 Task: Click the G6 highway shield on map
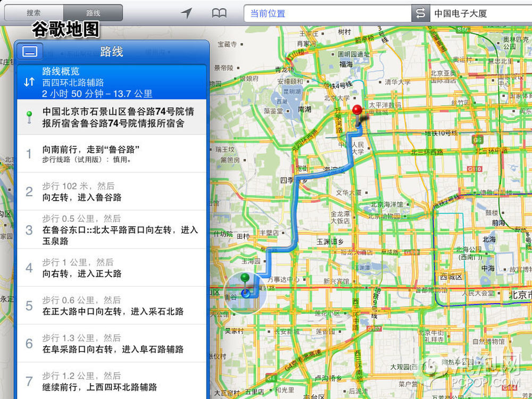point(477,139)
